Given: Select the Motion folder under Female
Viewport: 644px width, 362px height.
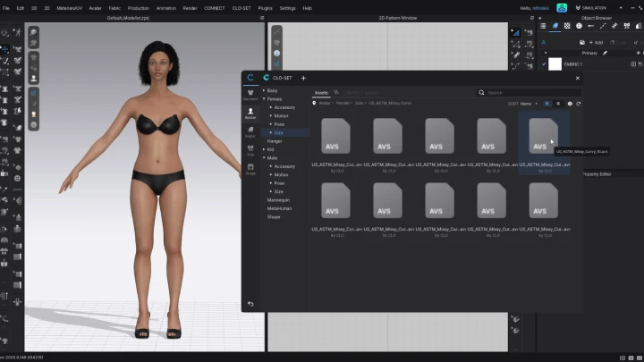Looking at the screenshot, I should click(281, 115).
